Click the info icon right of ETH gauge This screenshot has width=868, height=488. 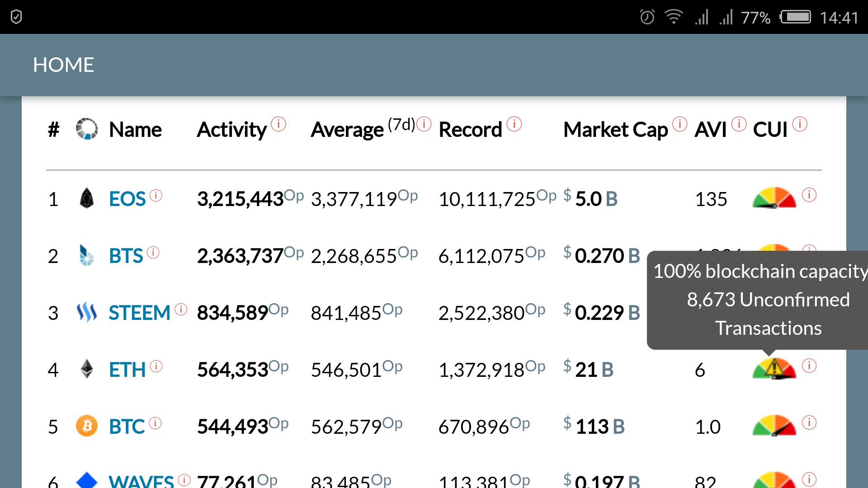(809, 366)
